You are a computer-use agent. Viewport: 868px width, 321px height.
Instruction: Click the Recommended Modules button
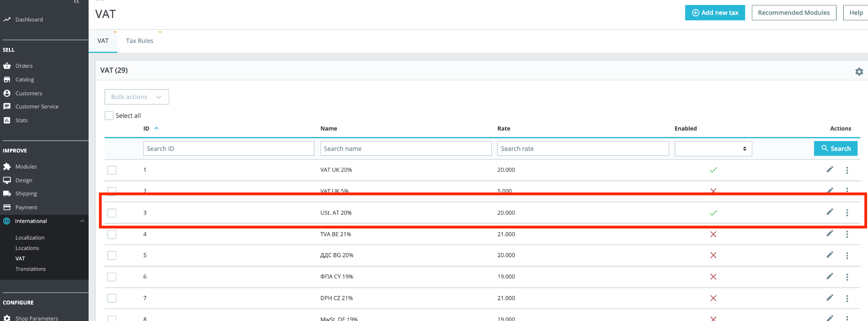tap(793, 13)
